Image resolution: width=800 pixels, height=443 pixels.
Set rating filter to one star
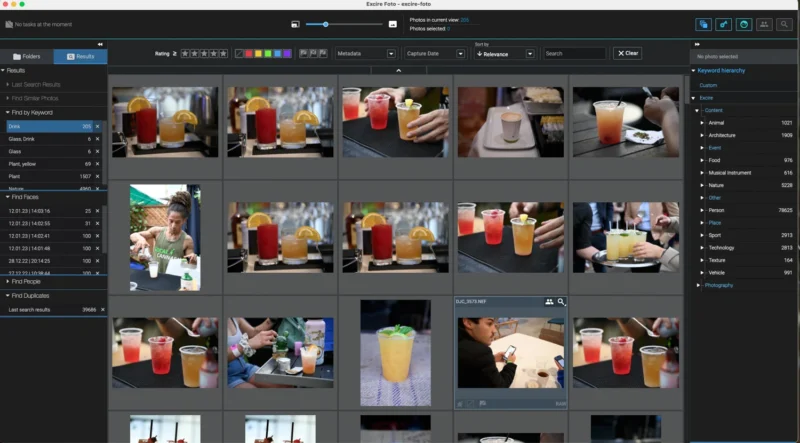point(185,53)
